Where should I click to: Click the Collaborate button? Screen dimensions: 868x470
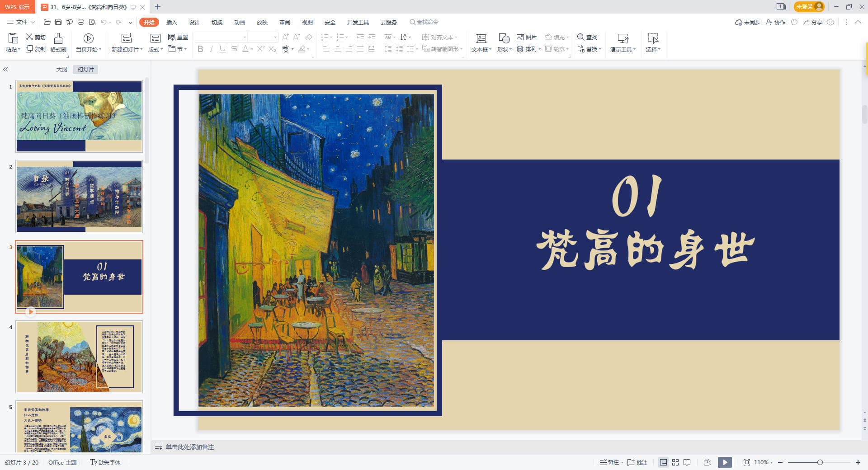point(775,22)
